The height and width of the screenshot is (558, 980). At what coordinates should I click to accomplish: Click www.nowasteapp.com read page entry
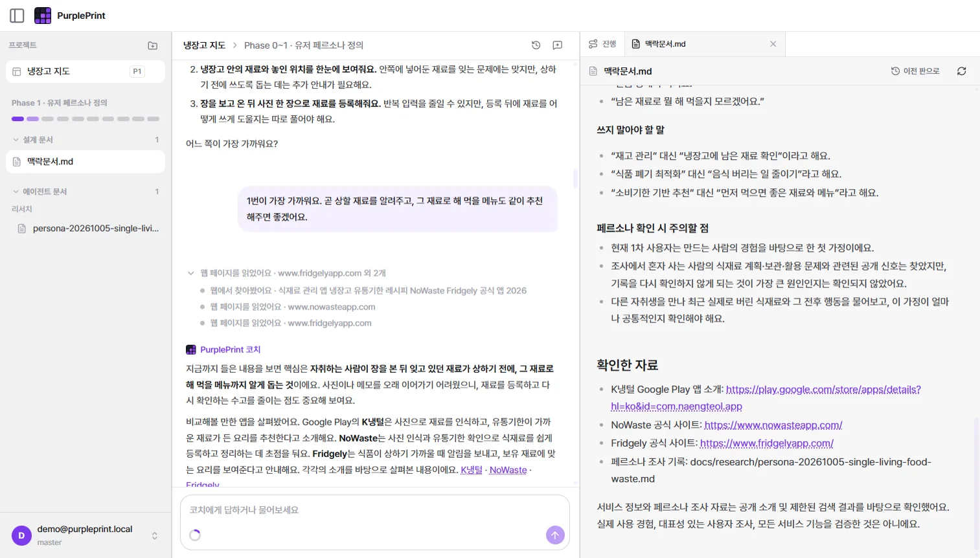pyautogui.click(x=293, y=307)
